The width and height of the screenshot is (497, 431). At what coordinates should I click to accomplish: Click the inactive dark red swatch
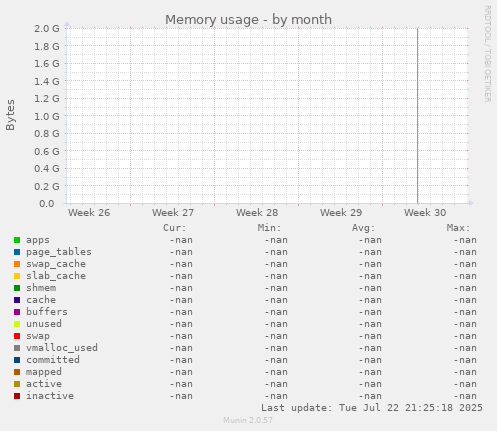(17, 396)
